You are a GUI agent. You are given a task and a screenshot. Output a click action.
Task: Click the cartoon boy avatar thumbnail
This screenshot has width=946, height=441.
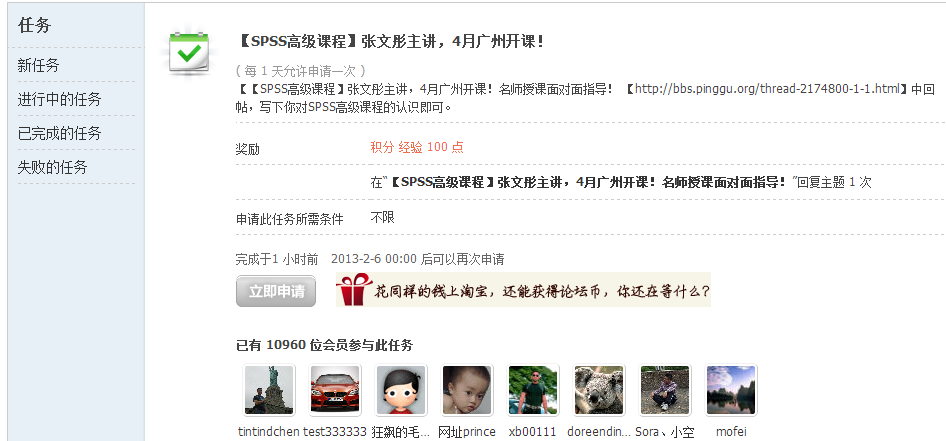(401, 390)
